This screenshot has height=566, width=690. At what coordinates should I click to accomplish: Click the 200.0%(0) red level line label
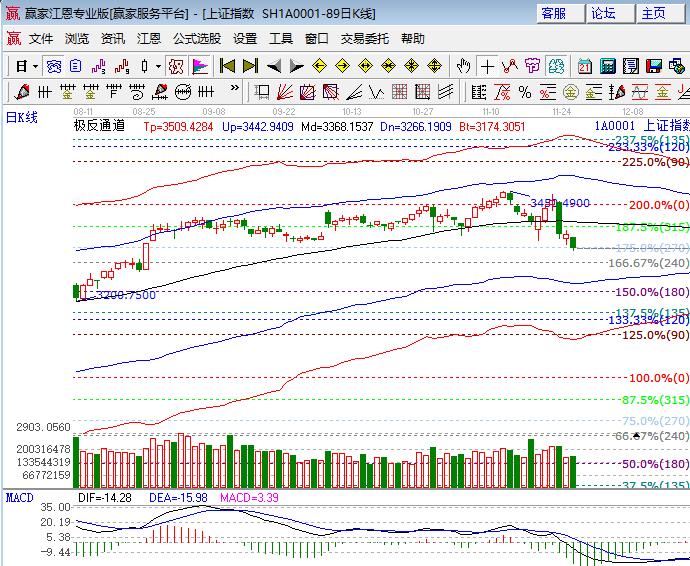[x=655, y=205]
